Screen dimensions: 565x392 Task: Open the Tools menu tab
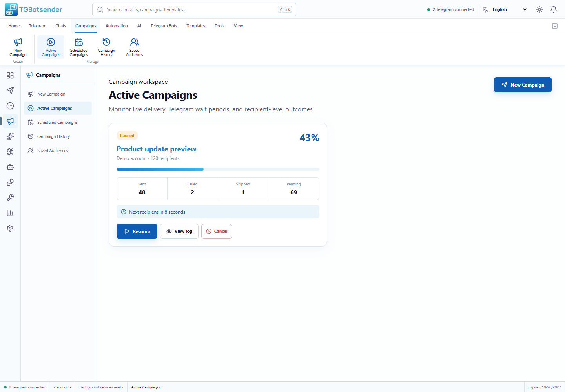[219, 26]
